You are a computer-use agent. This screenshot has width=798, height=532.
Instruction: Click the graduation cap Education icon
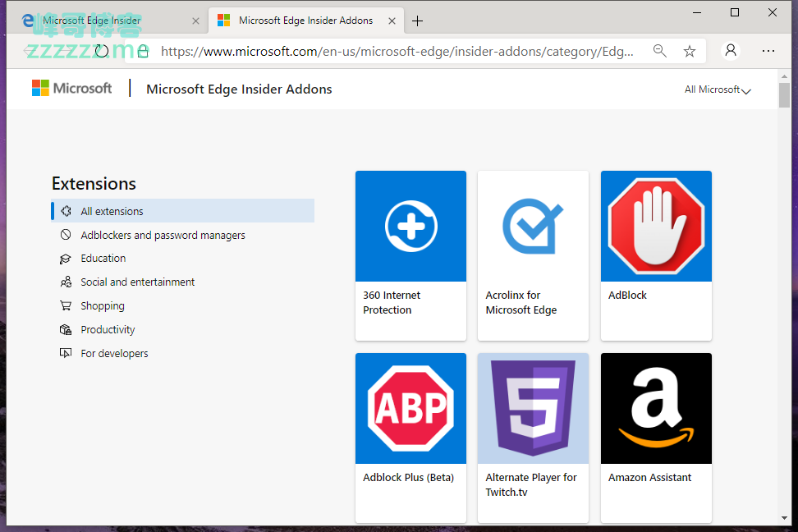click(66, 259)
